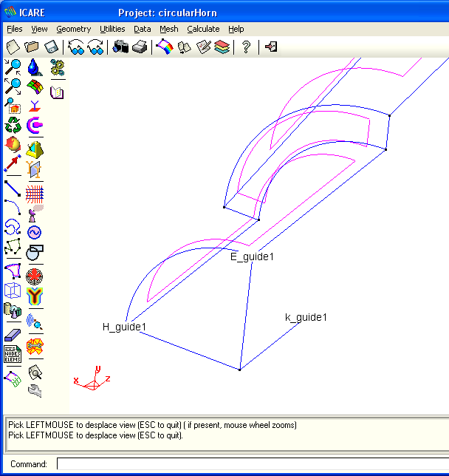449x476 pixels.
Task: Click into the Command input field
Action: (253, 464)
